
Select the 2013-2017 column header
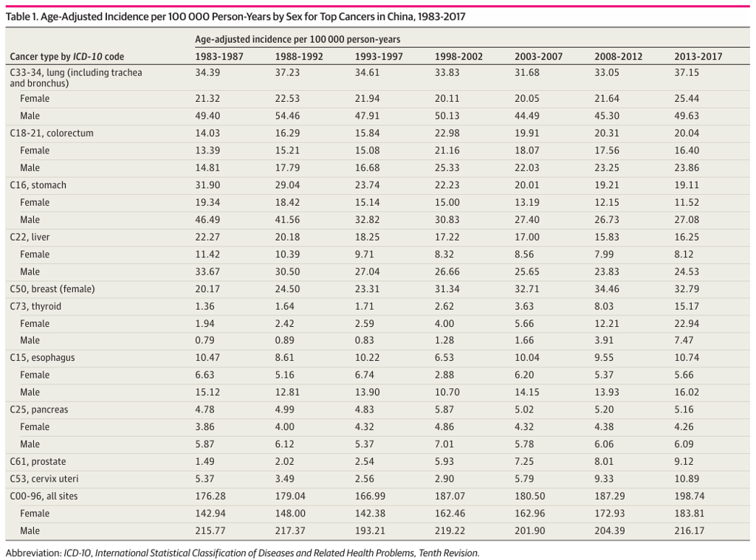pos(698,56)
